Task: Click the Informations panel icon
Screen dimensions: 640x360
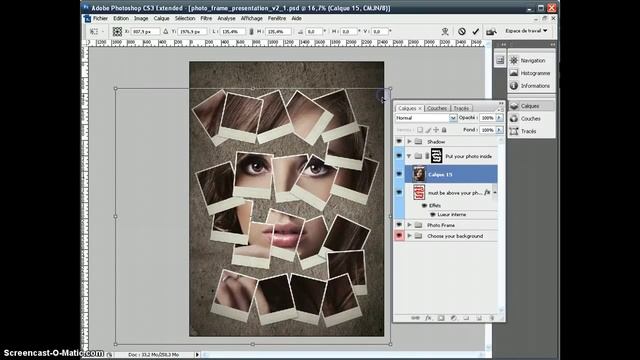Action: tap(514, 86)
